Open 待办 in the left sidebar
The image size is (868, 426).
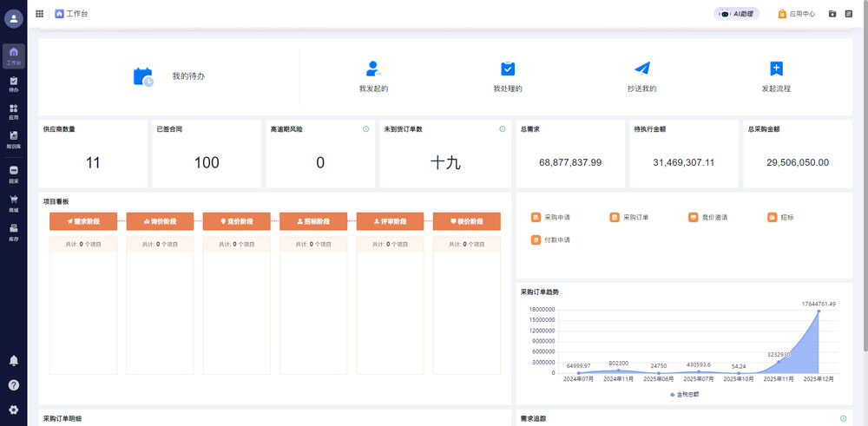13,84
